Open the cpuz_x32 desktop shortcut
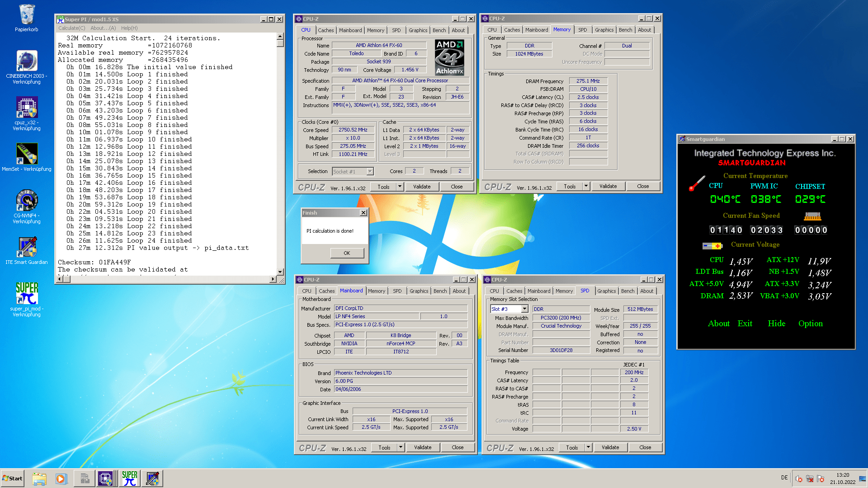Viewport: 868px width, 488px height. click(x=26, y=108)
